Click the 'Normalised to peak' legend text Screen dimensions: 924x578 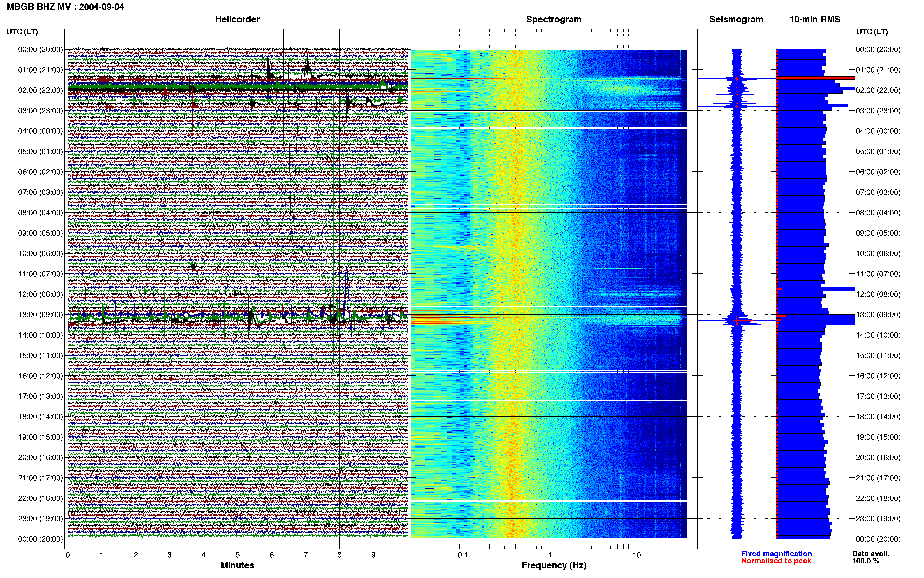pos(776,561)
